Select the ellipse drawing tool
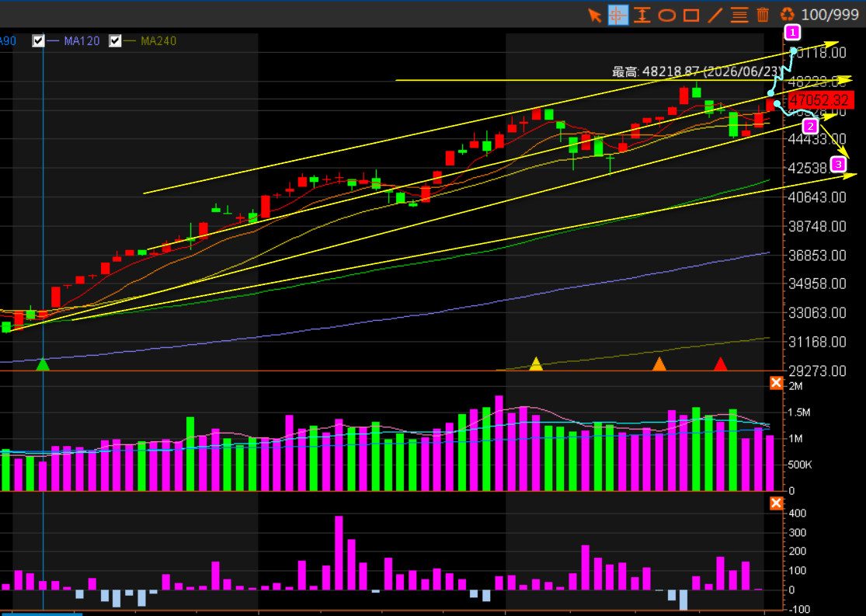866x616 pixels. tap(666, 16)
